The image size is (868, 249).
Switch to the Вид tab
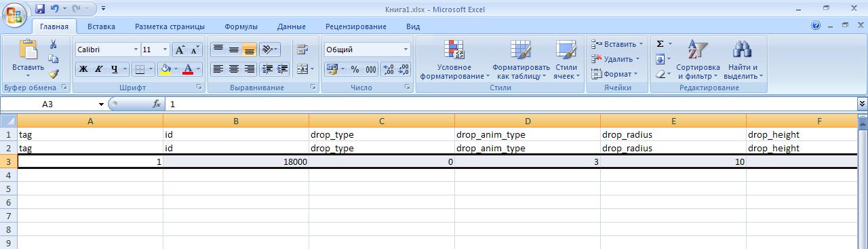pos(413,26)
